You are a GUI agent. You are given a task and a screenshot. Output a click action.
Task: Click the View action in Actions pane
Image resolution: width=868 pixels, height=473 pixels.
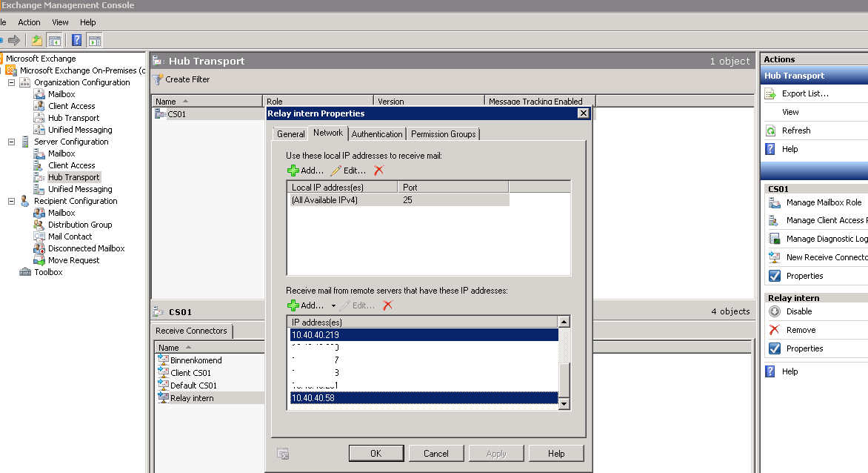pos(790,112)
